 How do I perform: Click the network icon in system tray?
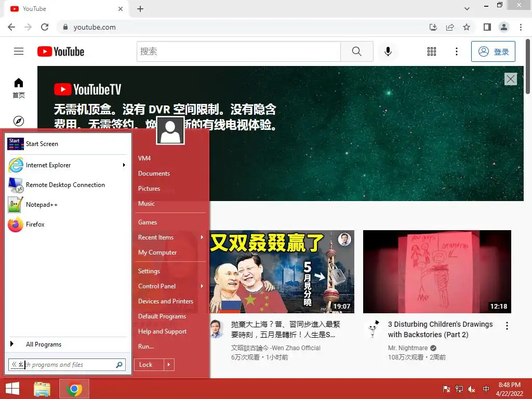click(x=459, y=389)
